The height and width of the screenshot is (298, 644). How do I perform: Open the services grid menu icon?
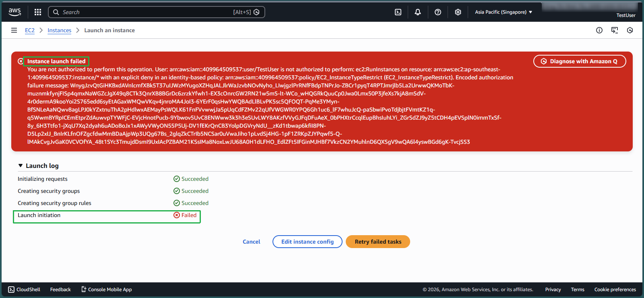(x=38, y=12)
